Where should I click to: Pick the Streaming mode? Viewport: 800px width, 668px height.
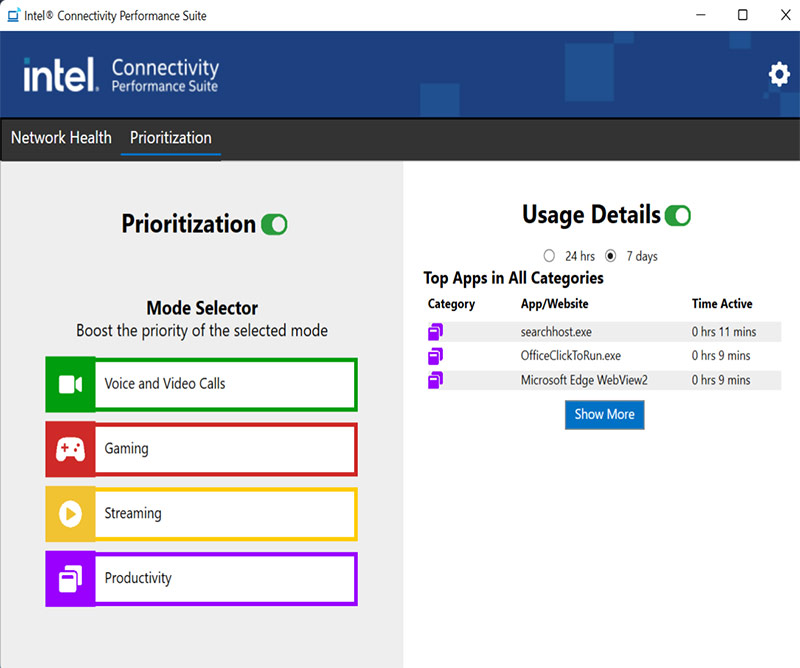(202, 514)
